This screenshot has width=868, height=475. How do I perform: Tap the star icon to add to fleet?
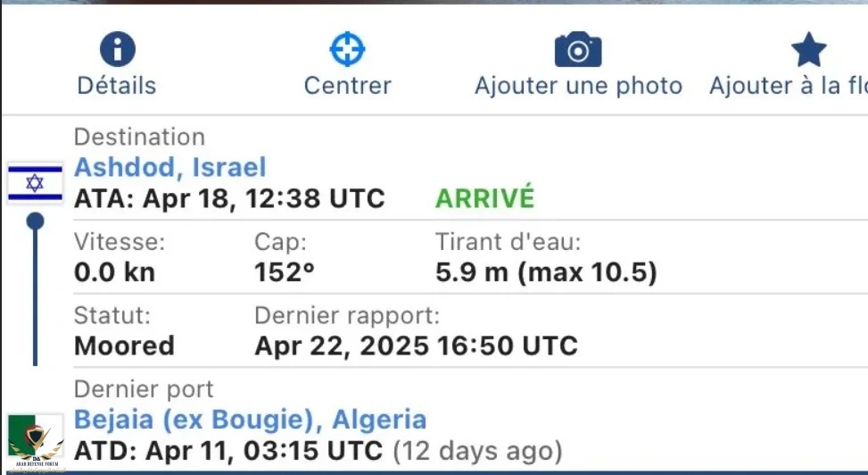coord(808,50)
